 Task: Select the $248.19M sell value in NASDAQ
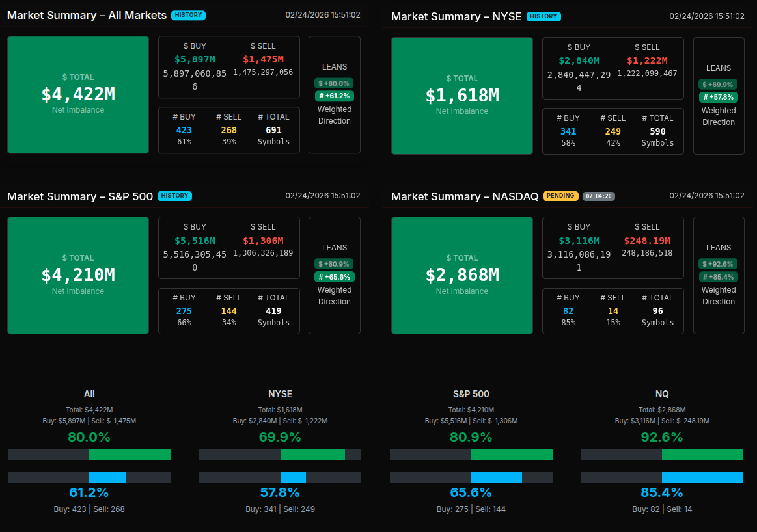[647, 241]
